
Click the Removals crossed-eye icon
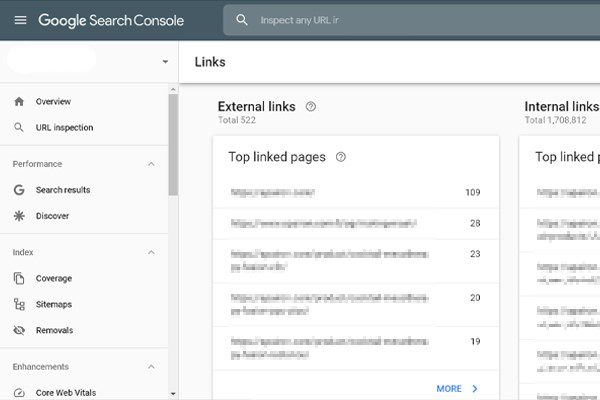click(19, 330)
